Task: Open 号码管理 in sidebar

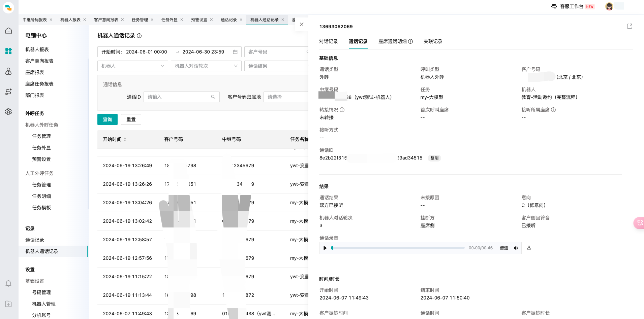Action: pyautogui.click(x=41, y=292)
